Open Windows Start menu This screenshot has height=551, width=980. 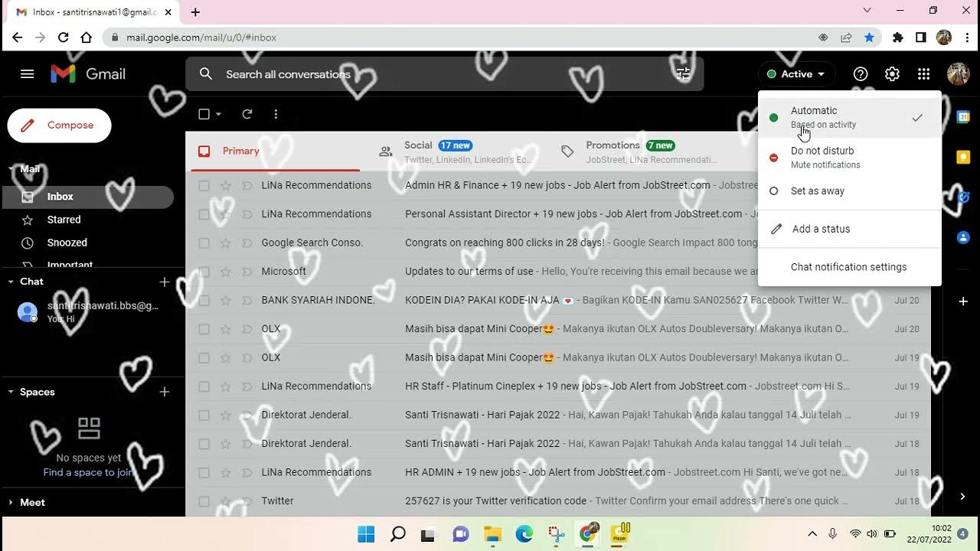tap(366, 534)
